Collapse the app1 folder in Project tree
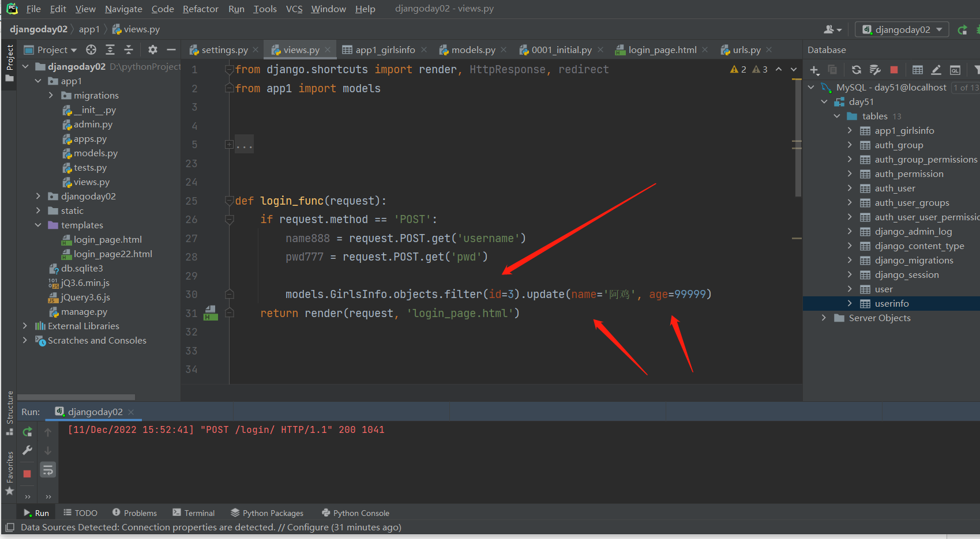The image size is (980, 539). point(38,81)
